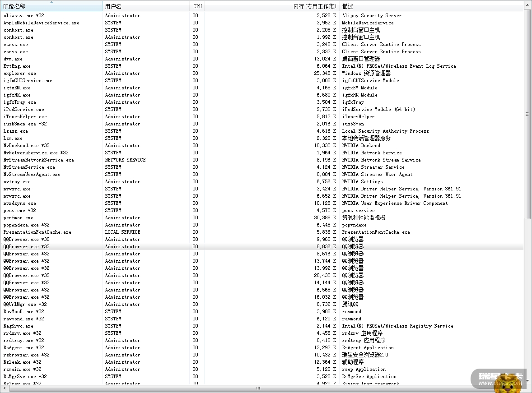Select the iTunesHelper.exe process

[262, 117]
